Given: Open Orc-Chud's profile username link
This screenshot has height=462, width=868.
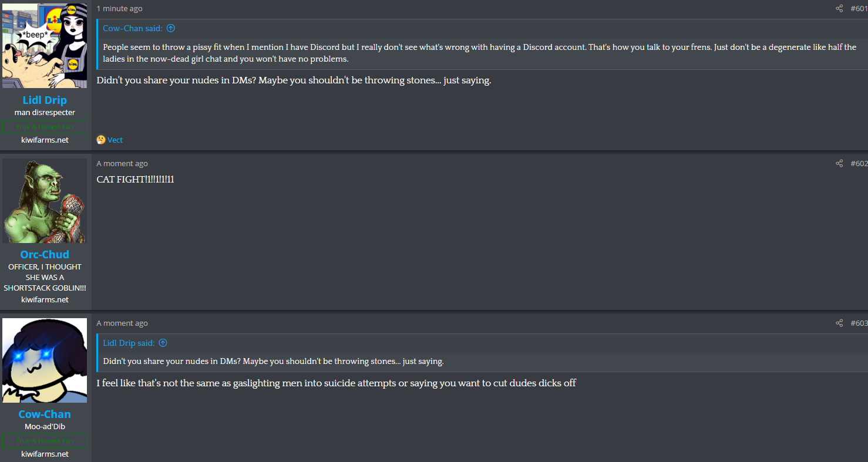Looking at the screenshot, I should point(45,254).
